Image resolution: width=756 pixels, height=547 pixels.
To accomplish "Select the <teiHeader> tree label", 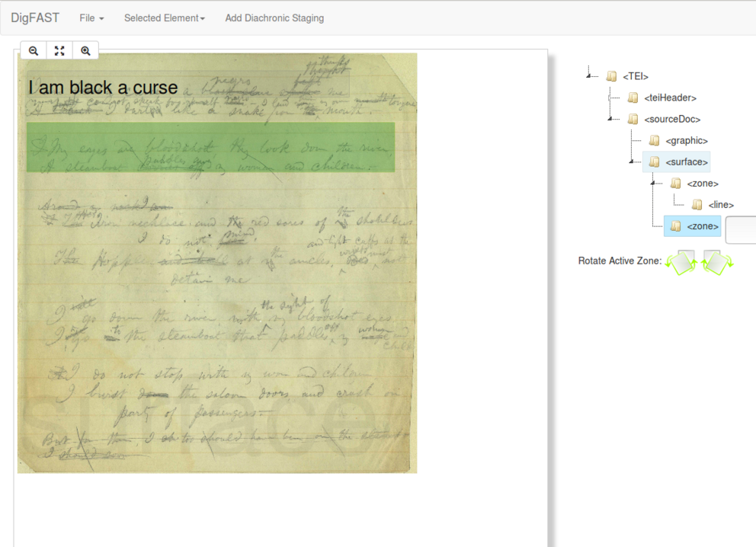I will click(x=670, y=98).
